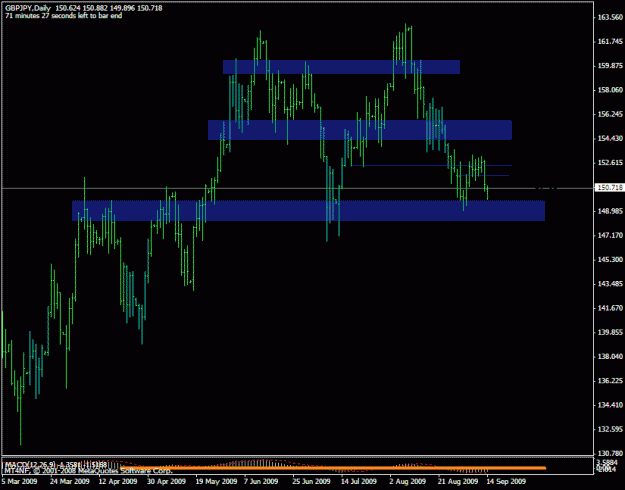Image resolution: width=625 pixels, height=490 pixels.
Task: Click the 14 Jul 2009 date label
Action: click(x=359, y=482)
